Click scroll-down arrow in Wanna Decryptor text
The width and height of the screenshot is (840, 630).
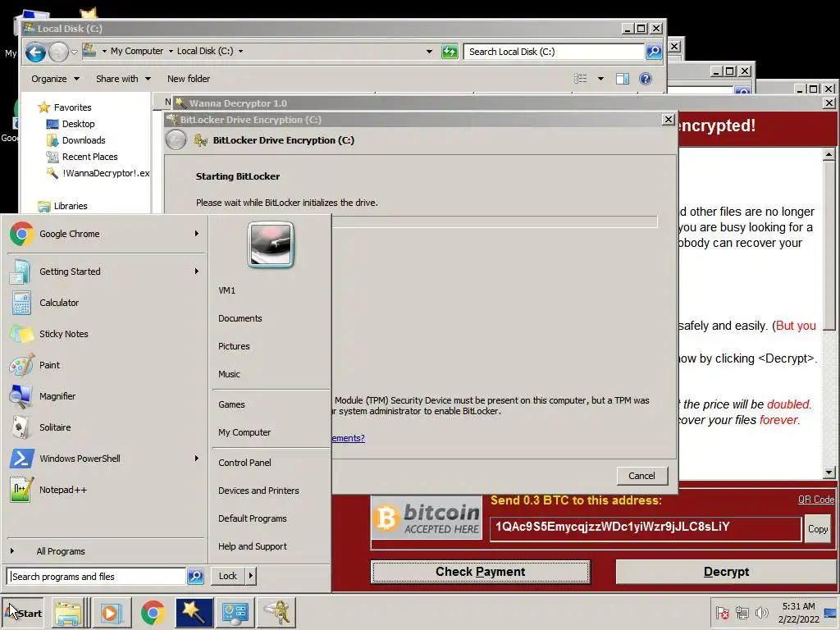[x=829, y=472]
